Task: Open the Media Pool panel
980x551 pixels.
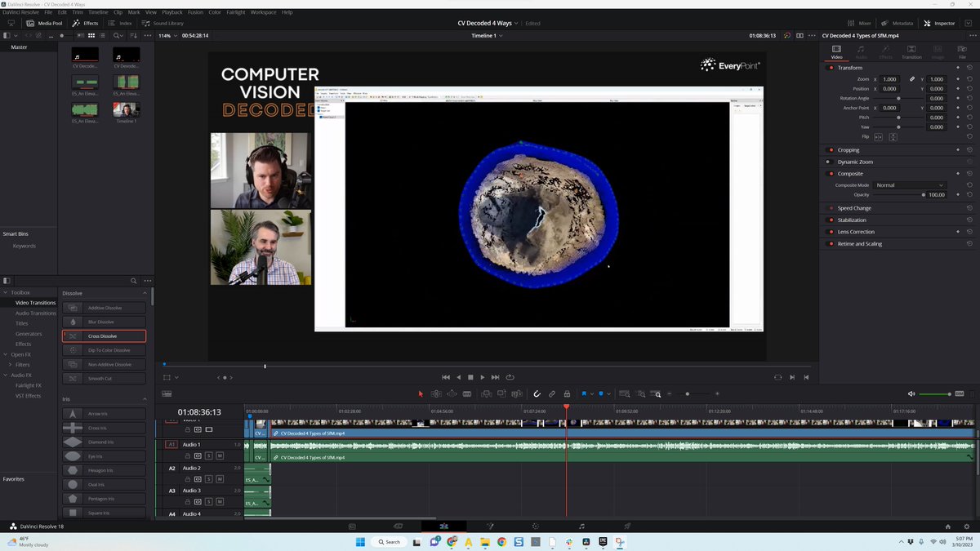Action: click(x=44, y=23)
